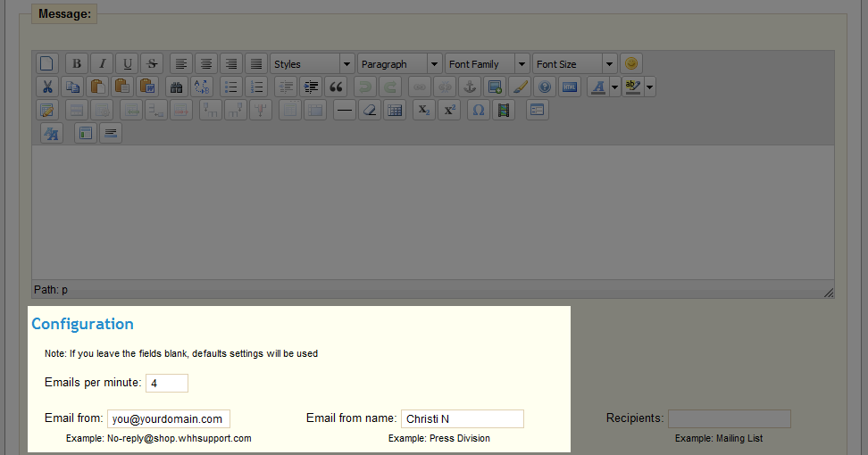Screen dimensions: 868x455
Task: Click the emoticon smiley icon
Action: coord(630,63)
